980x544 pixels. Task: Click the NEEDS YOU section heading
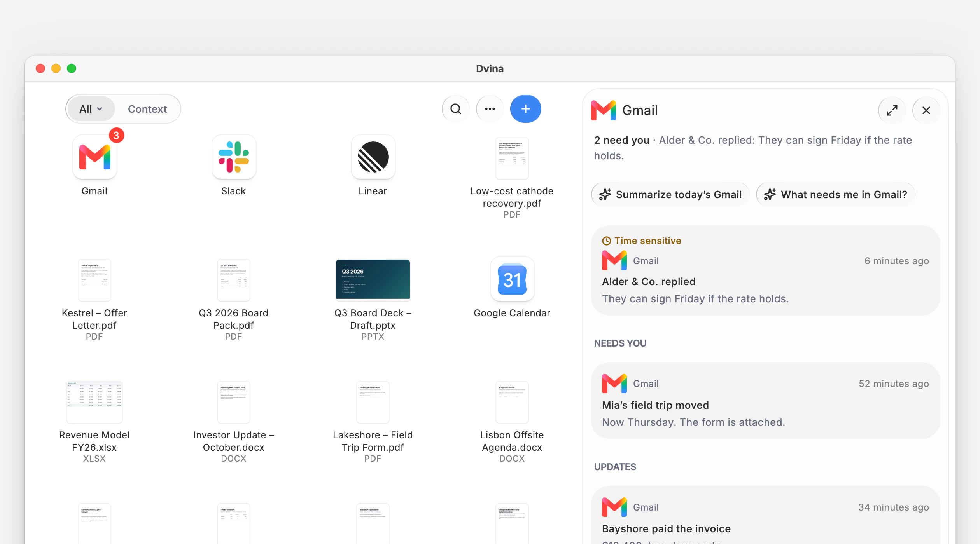pyautogui.click(x=620, y=343)
